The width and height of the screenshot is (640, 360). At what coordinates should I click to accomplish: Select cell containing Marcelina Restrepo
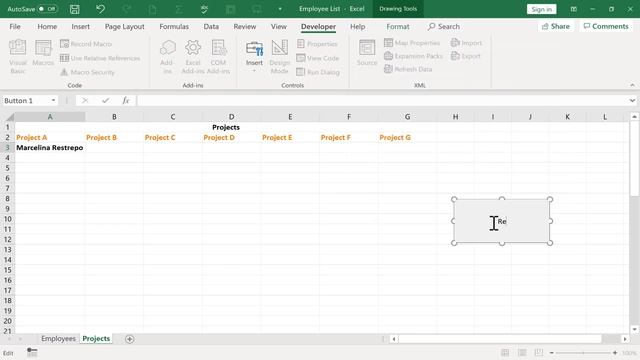point(50,148)
